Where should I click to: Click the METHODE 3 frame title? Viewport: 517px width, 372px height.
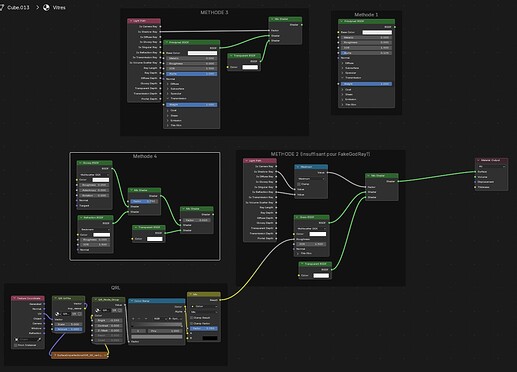(x=214, y=12)
